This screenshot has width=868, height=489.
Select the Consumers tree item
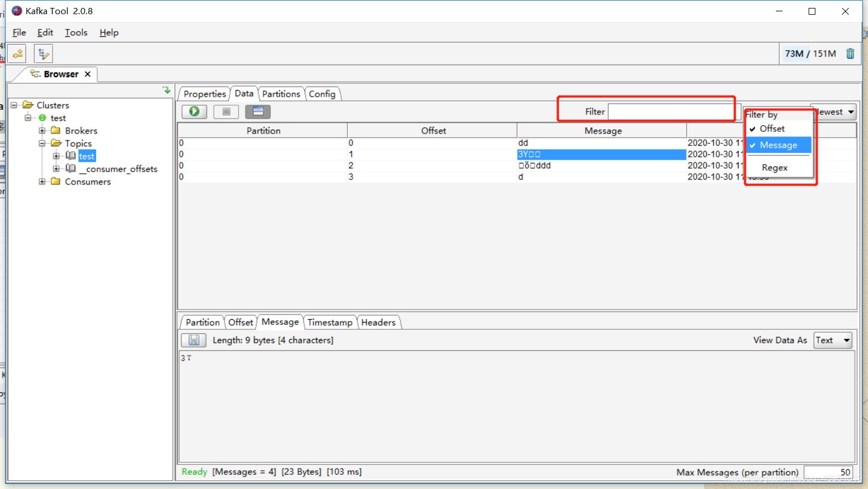click(88, 182)
